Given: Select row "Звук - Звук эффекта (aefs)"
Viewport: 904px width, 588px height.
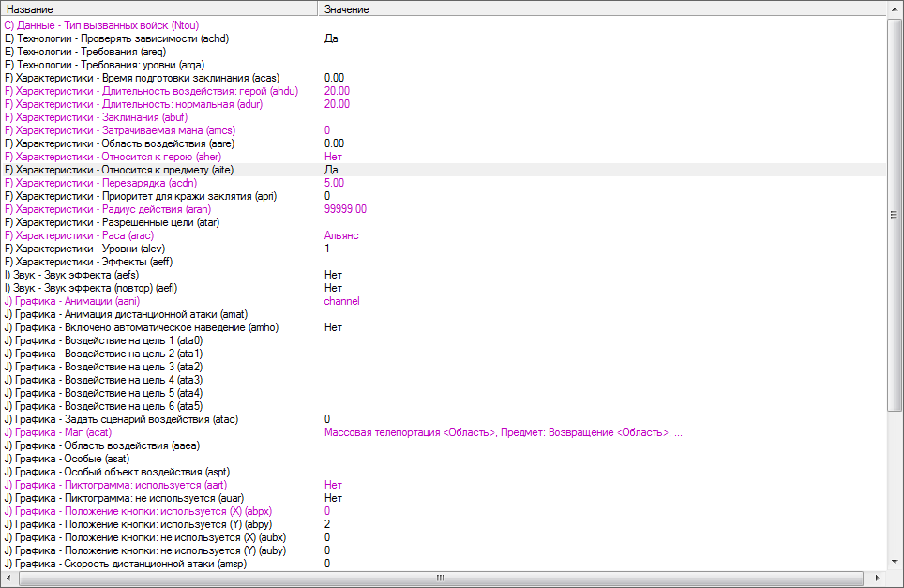Looking at the screenshot, I should coord(444,275).
